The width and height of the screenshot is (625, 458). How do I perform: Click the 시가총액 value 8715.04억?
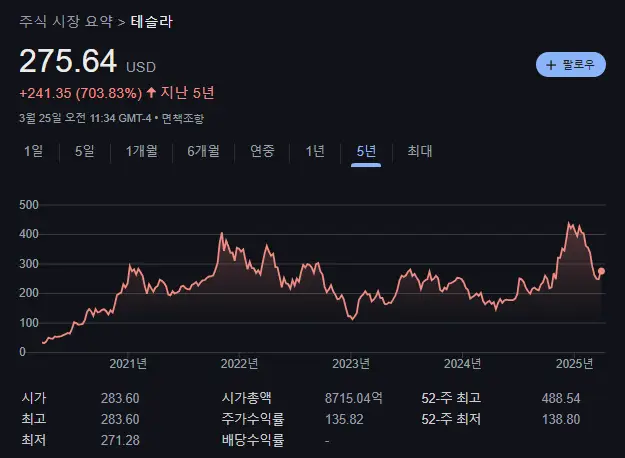tap(354, 398)
